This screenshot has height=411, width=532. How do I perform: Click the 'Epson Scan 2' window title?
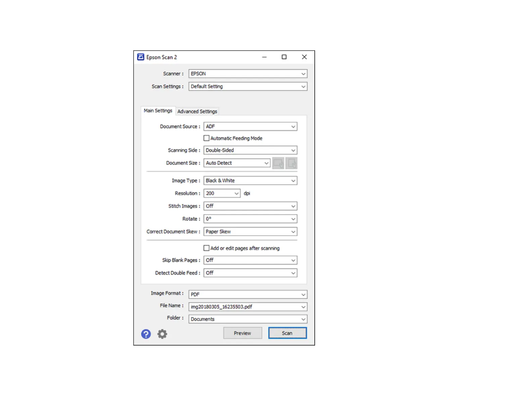click(162, 57)
